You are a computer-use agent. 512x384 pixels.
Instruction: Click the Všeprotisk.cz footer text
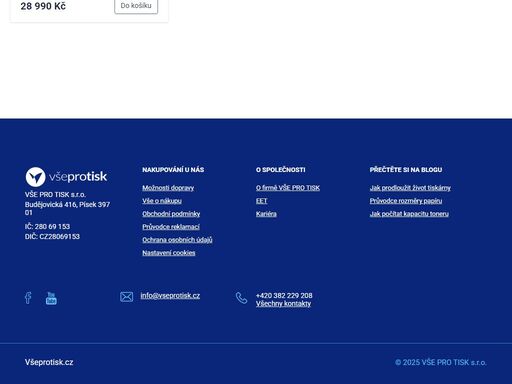[49, 362]
